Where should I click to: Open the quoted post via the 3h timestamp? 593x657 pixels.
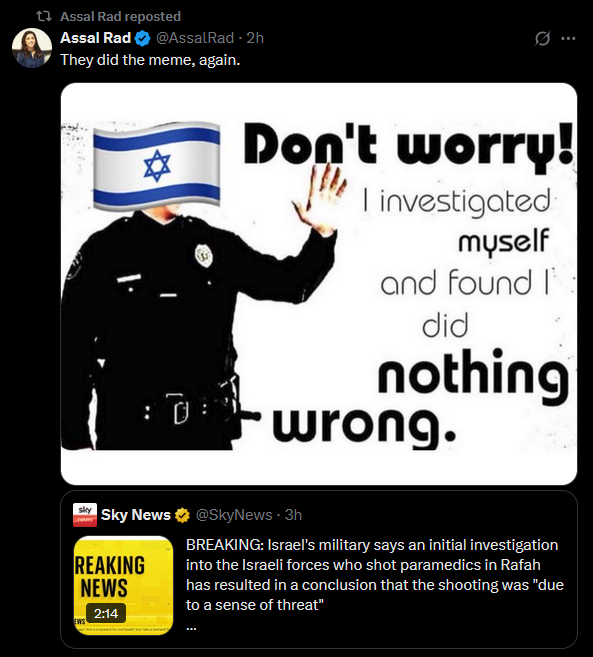point(293,515)
